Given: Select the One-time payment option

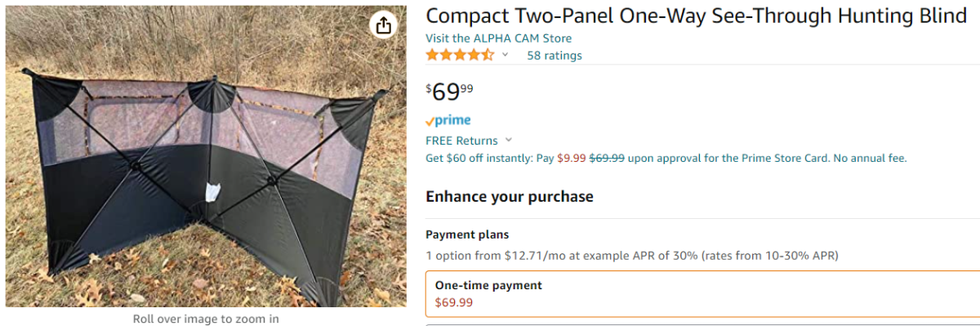Looking at the screenshot, I should [702, 294].
